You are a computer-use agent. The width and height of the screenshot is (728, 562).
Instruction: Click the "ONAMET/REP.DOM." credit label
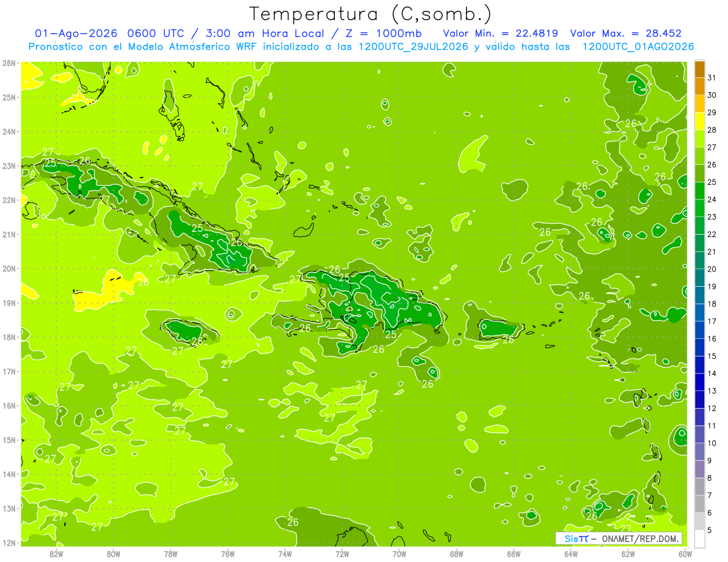click(x=642, y=538)
